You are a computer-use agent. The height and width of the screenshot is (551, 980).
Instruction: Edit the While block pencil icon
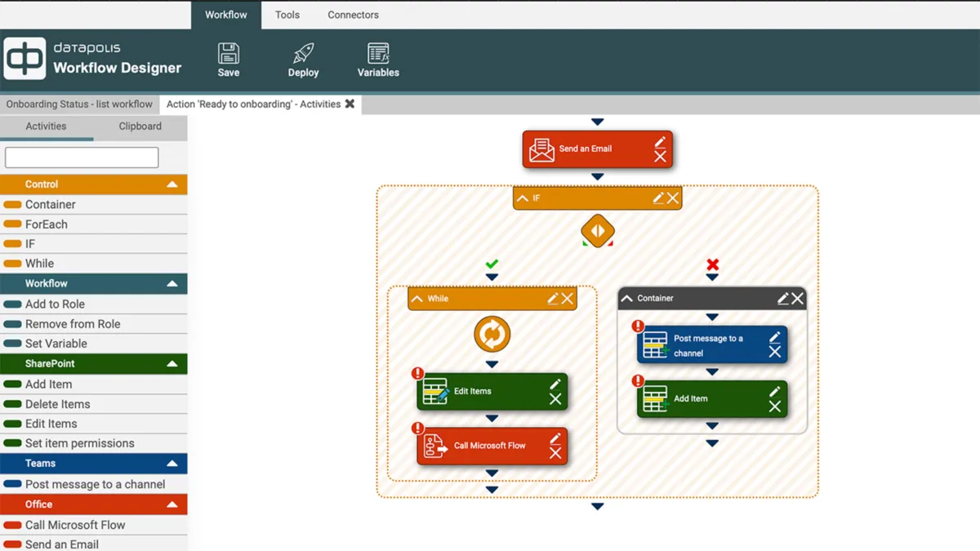coord(553,298)
